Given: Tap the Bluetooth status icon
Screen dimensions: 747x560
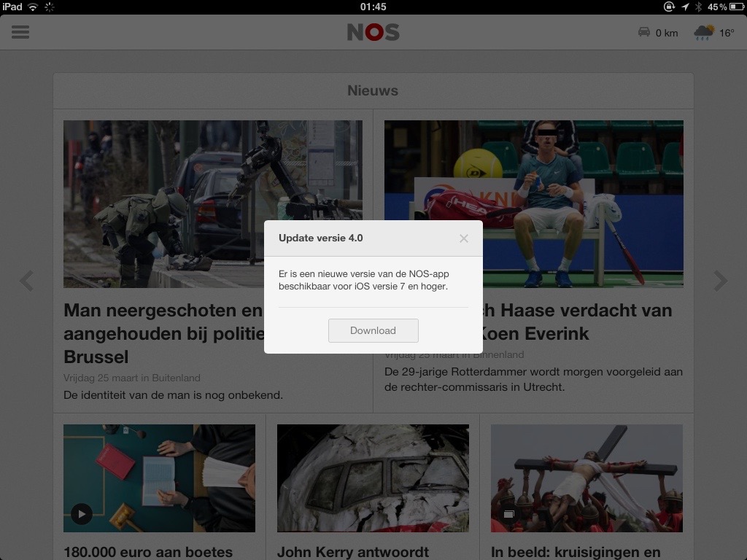Looking at the screenshot, I should (x=698, y=7).
